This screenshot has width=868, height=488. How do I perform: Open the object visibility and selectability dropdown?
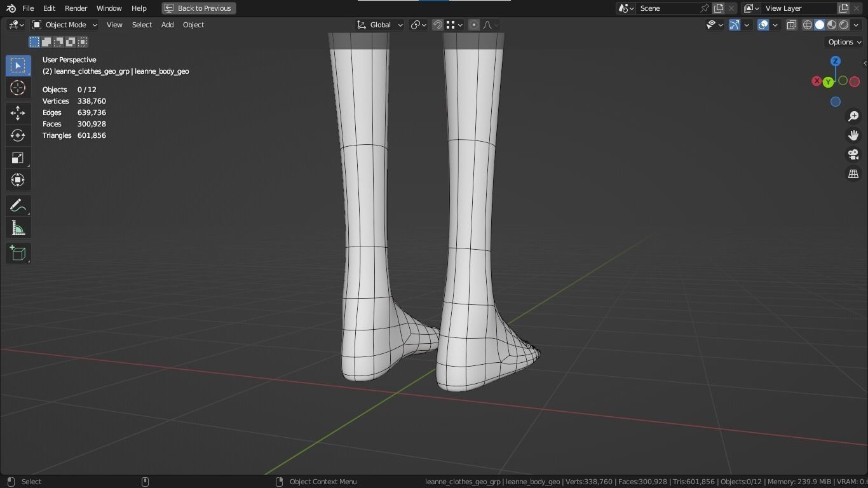click(x=715, y=25)
